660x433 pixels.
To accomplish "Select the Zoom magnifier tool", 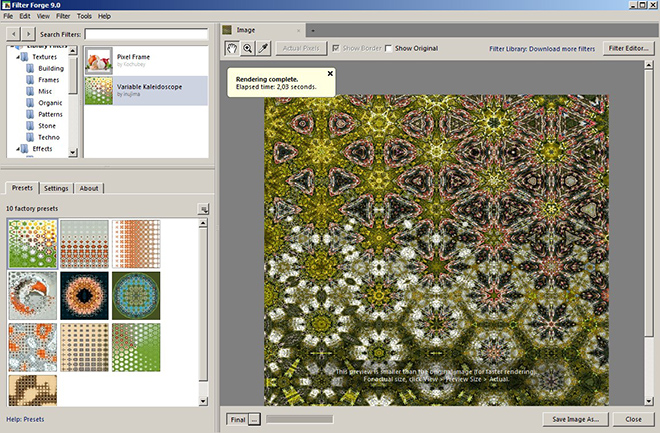I will [x=246, y=48].
